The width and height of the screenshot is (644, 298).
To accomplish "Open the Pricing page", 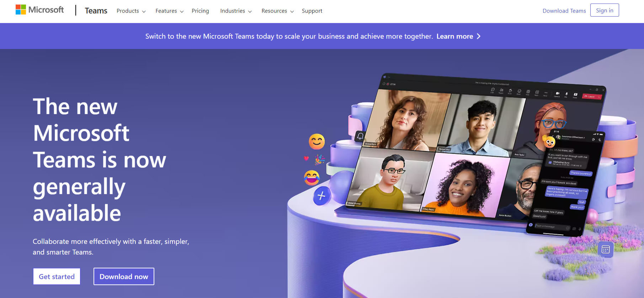I will [200, 11].
